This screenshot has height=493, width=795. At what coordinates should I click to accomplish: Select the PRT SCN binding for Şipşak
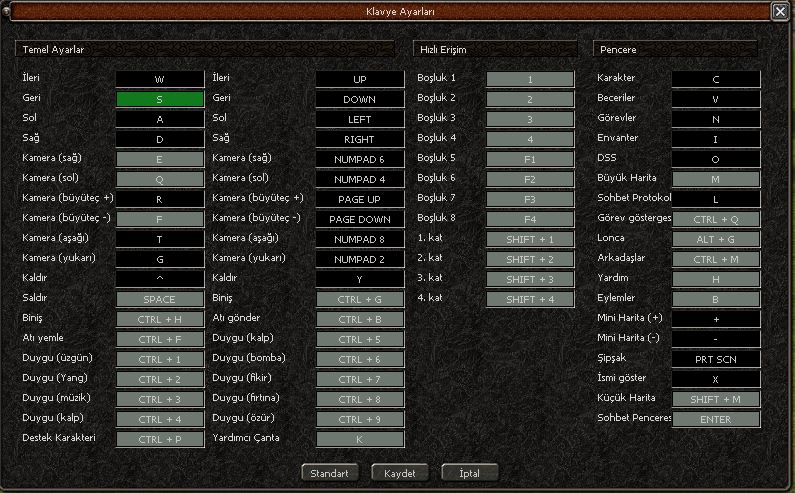pyautogui.click(x=715, y=359)
